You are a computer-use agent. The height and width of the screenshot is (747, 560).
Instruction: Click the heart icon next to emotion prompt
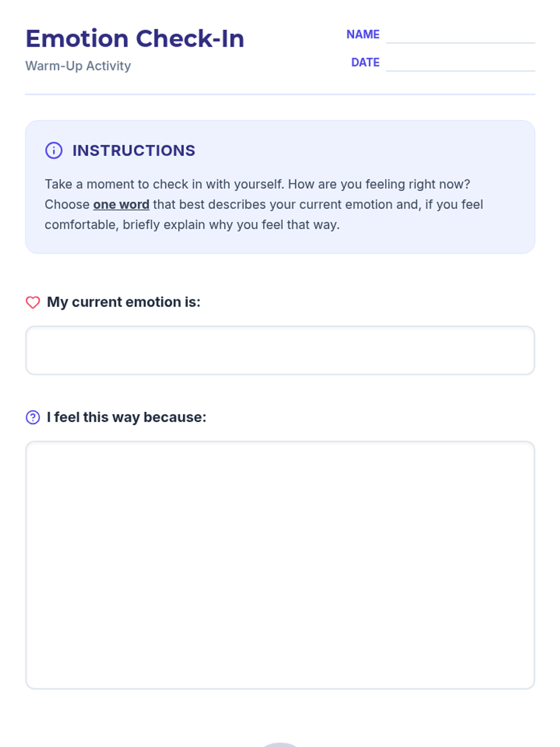tap(33, 303)
